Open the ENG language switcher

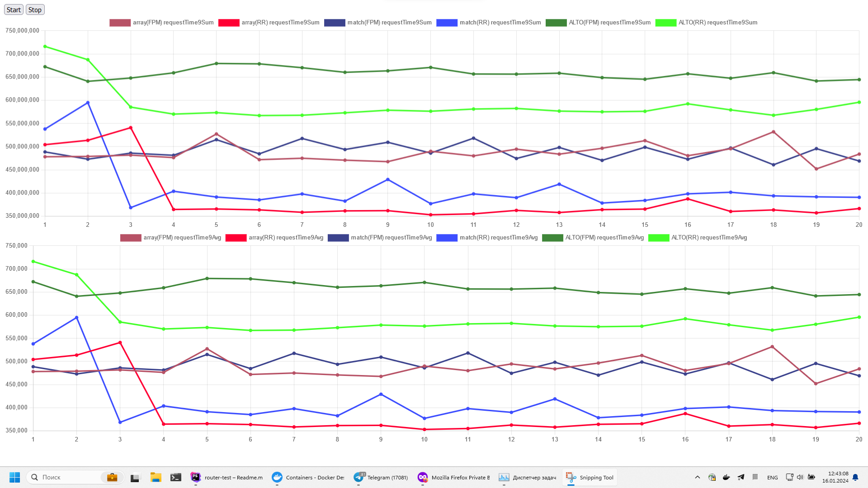point(772,477)
